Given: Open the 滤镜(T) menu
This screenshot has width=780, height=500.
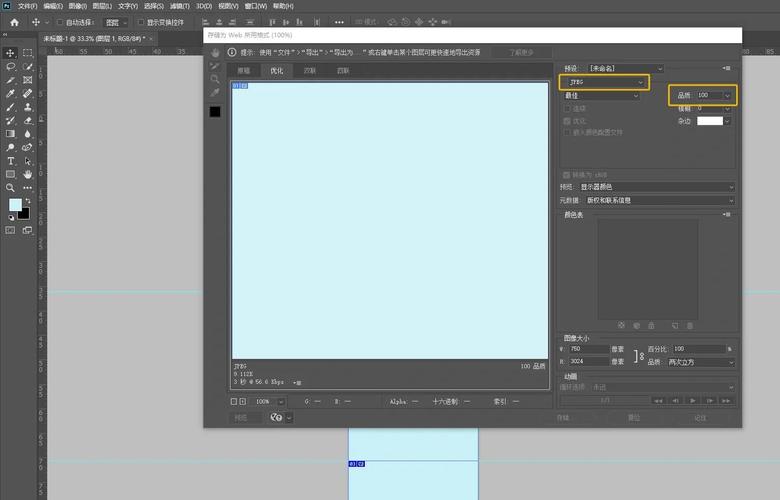Looking at the screenshot, I should click(179, 6).
